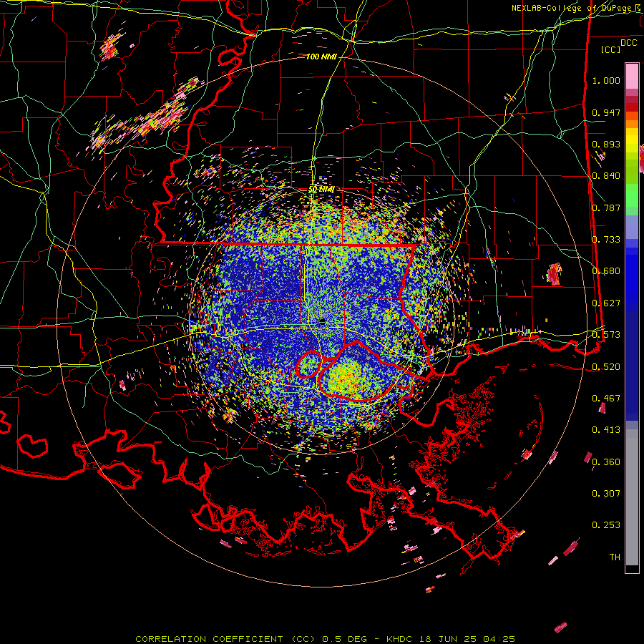Select the 0.787 legend value
644x644 pixels.
(606, 208)
